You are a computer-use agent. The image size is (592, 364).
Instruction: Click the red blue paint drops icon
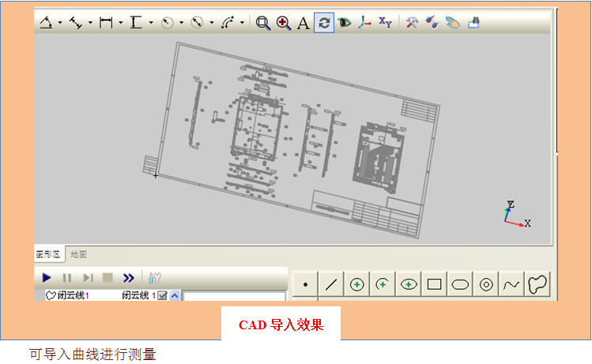coord(432,23)
